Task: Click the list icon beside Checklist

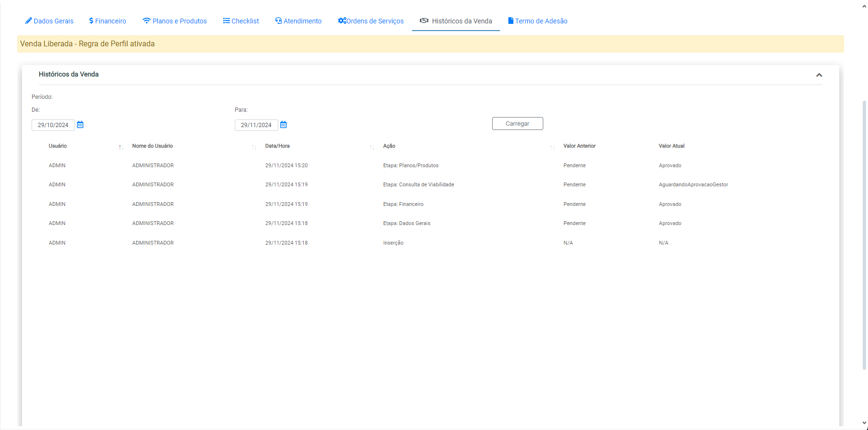Action: (226, 21)
